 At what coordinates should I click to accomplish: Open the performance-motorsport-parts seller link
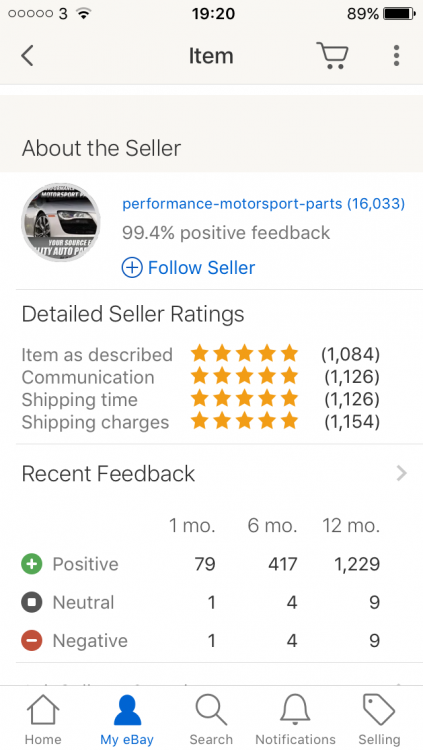point(263,204)
